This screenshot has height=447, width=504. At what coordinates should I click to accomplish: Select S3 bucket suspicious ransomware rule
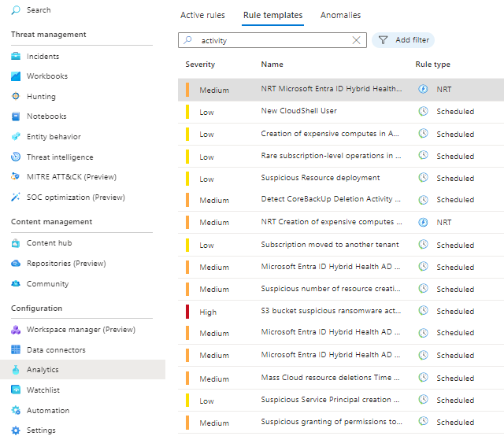point(331,311)
